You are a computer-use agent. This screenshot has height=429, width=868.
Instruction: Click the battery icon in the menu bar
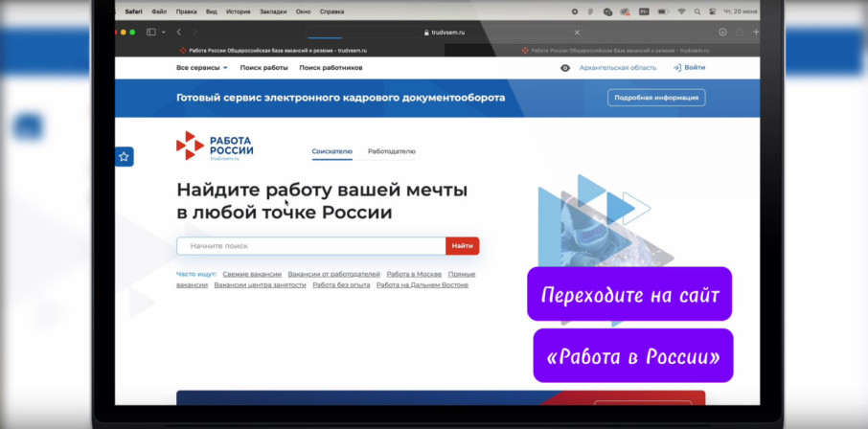click(x=663, y=11)
